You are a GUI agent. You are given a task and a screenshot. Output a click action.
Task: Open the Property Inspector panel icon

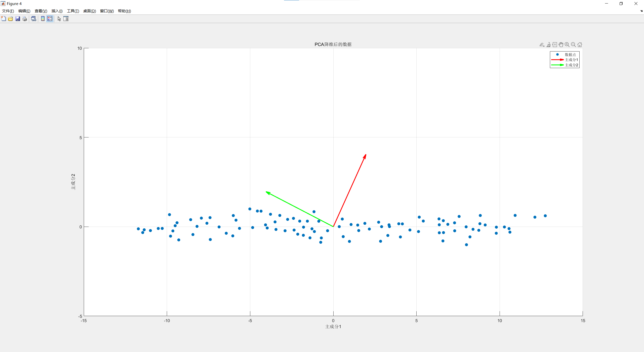point(66,19)
